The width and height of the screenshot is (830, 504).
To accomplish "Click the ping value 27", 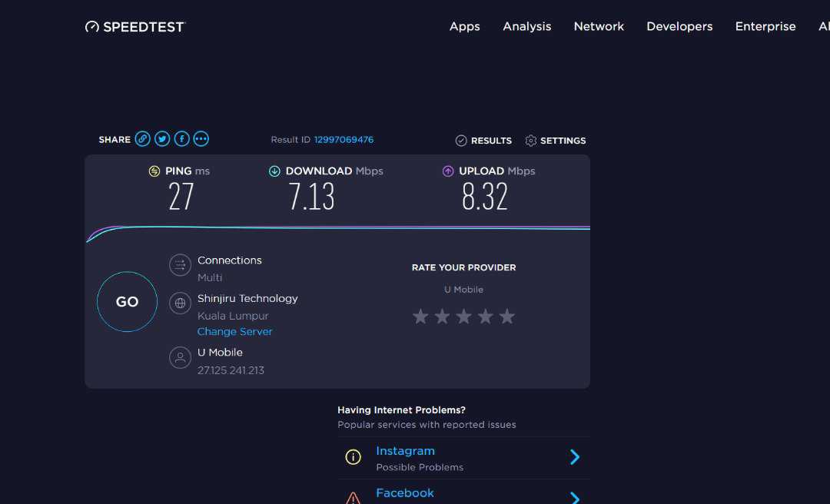I will tap(181, 197).
